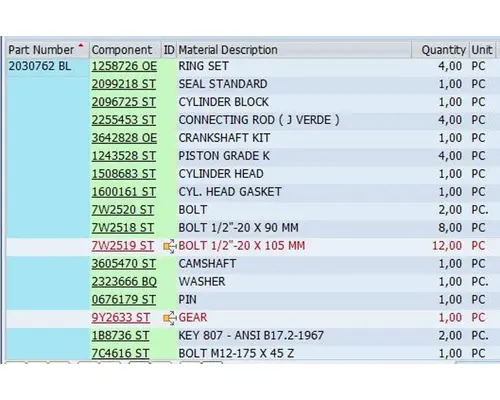Click the substitution icon beside GEAR row

170,318
